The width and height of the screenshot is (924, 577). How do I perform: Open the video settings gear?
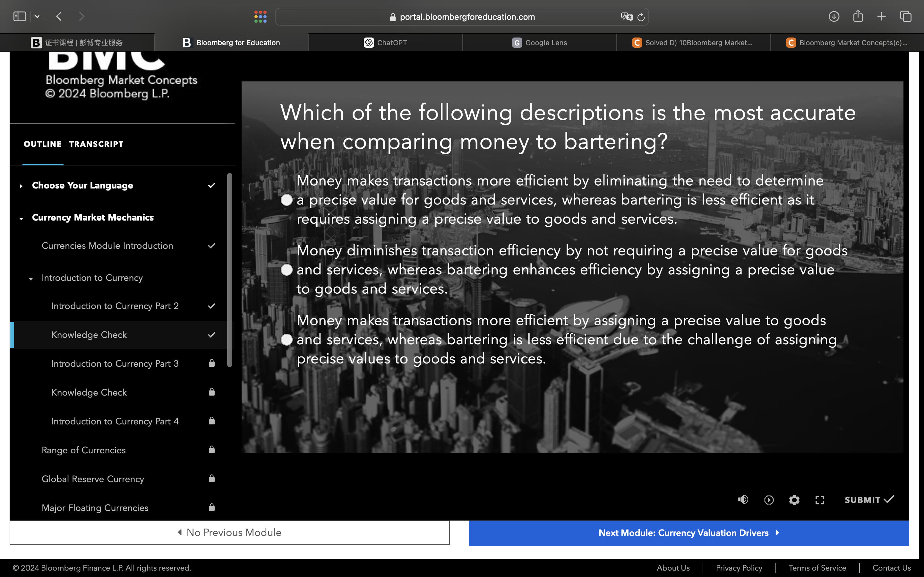(x=794, y=500)
